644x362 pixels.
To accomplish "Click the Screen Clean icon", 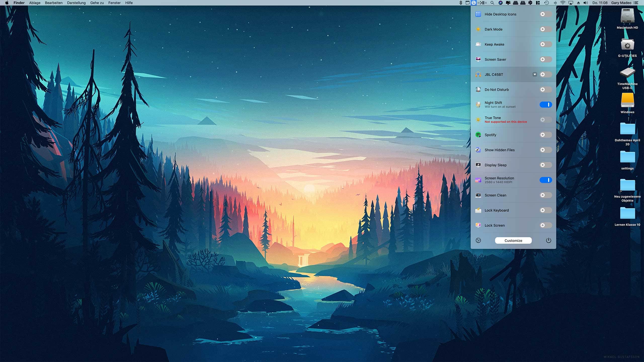I will [x=478, y=195].
